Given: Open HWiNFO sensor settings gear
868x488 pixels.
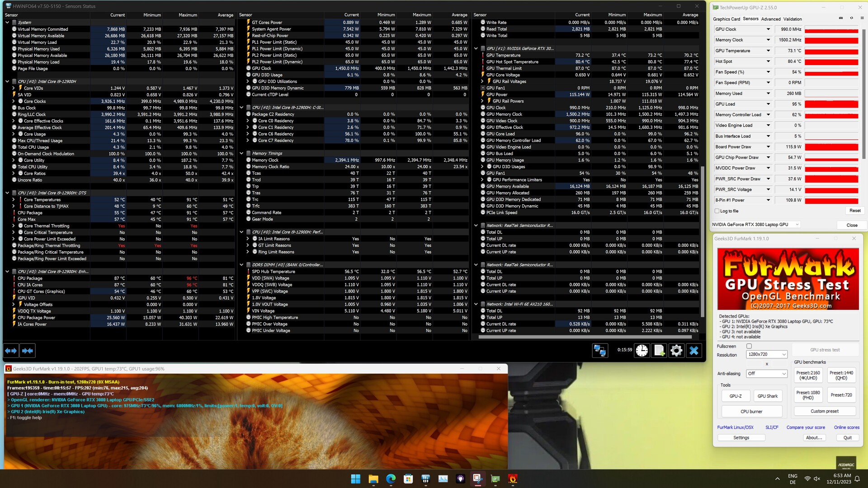Looking at the screenshot, I should 676,351.
